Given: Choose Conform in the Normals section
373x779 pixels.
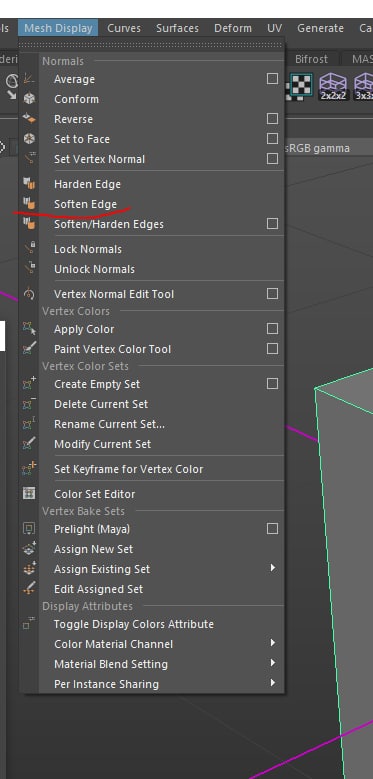Looking at the screenshot, I should pyautogui.click(x=76, y=99).
